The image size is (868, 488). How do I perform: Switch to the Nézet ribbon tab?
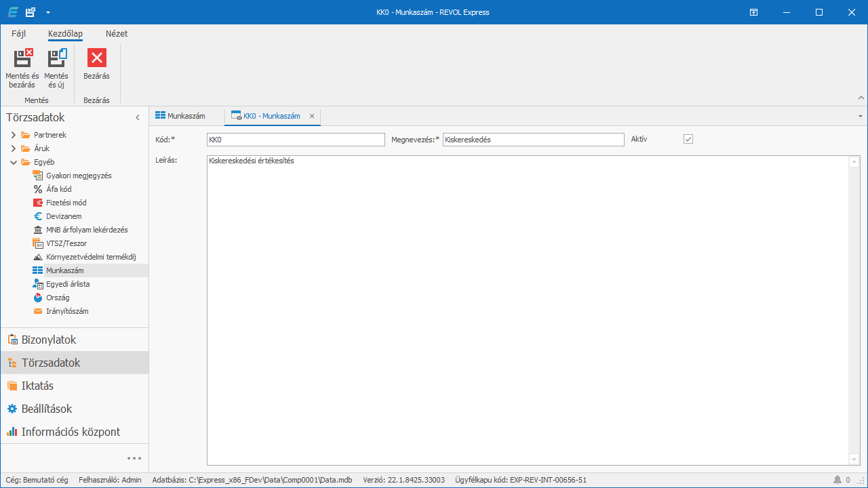[x=116, y=34]
